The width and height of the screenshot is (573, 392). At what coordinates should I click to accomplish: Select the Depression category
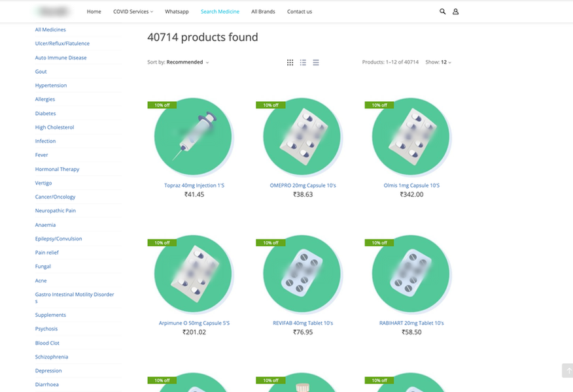click(48, 371)
